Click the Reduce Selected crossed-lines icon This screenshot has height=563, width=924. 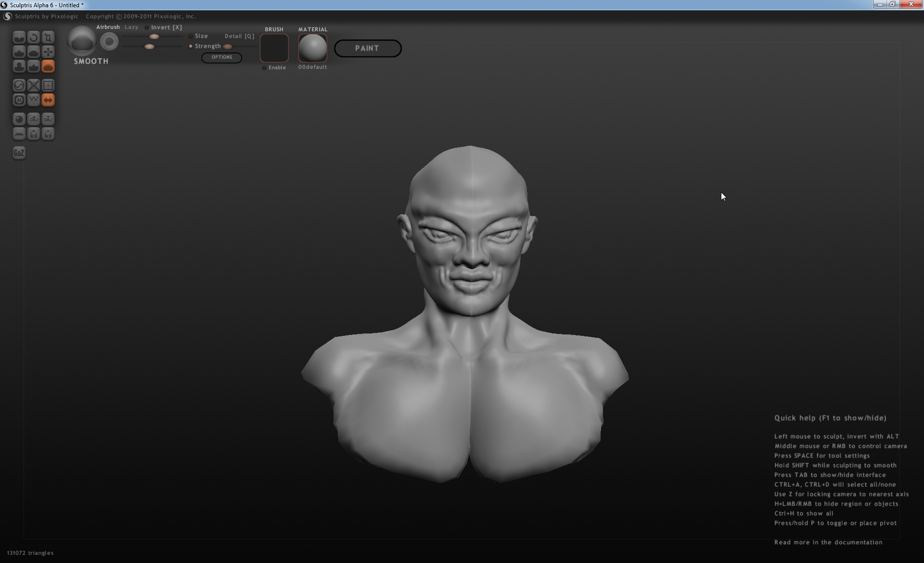[33, 86]
